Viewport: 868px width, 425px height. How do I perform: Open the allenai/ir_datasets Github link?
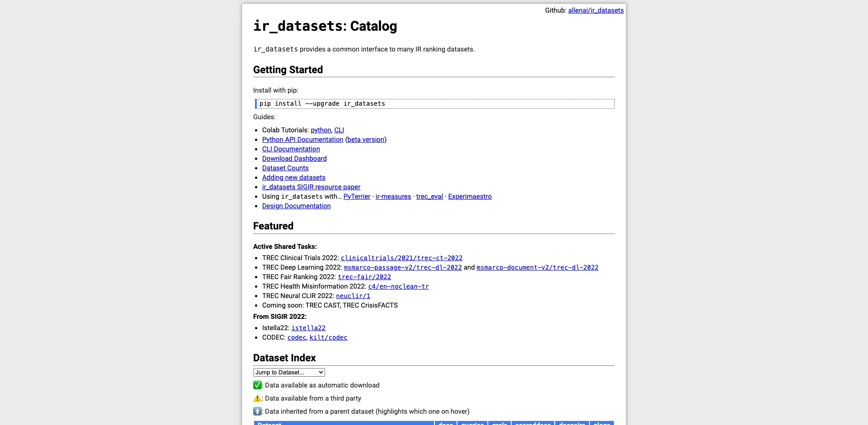(596, 10)
